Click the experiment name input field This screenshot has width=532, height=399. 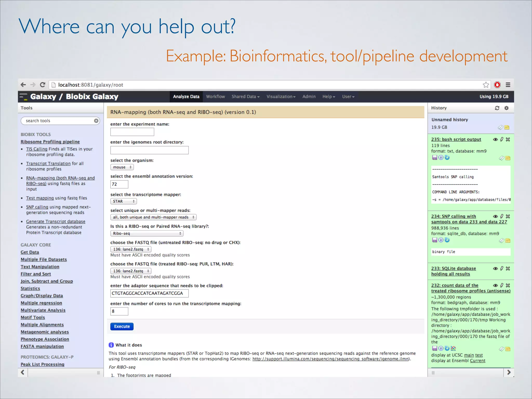[x=132, y=132]
